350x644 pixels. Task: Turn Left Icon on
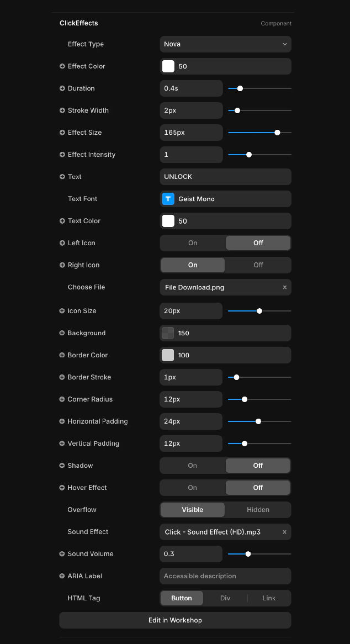coord(193,243)
